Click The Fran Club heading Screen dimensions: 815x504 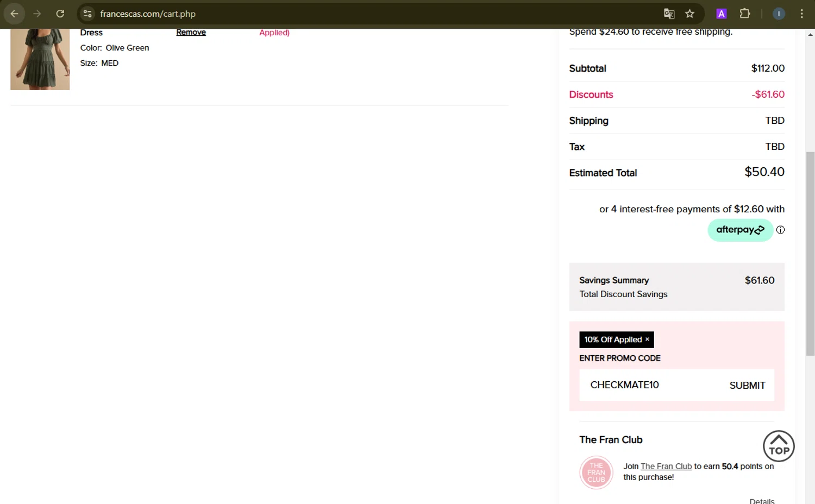tap(611, 440)
